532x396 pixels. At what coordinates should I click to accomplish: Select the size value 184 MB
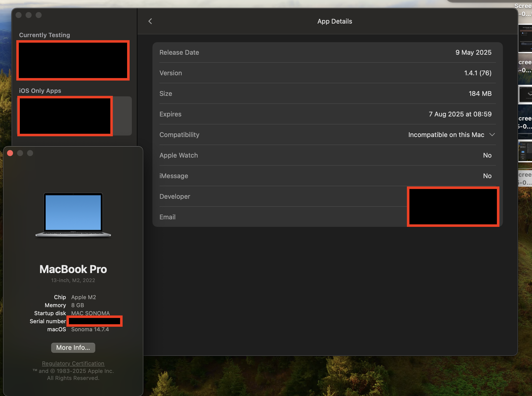tap(480, 94)
